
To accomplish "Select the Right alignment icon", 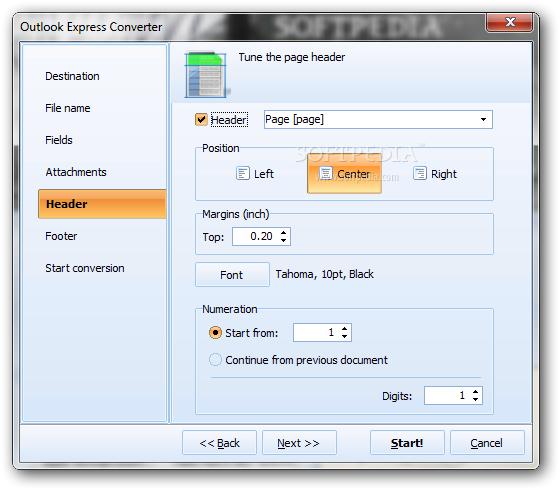I will [x=420, y=174].
